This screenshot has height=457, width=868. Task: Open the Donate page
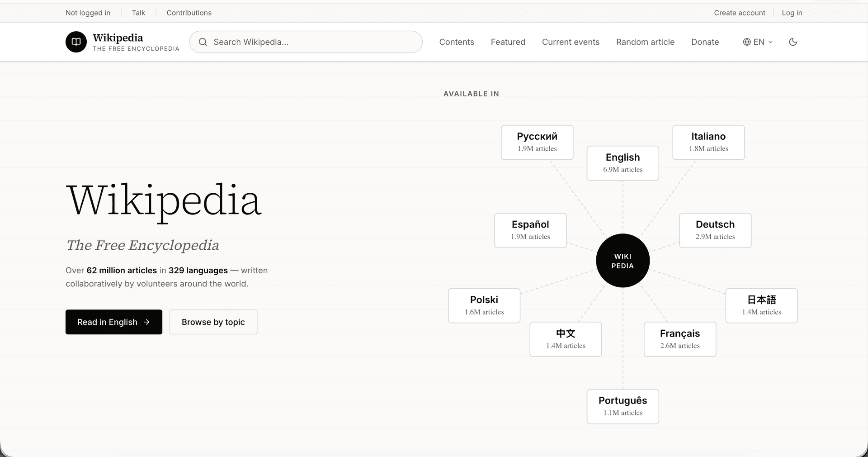tap(705, 42)
